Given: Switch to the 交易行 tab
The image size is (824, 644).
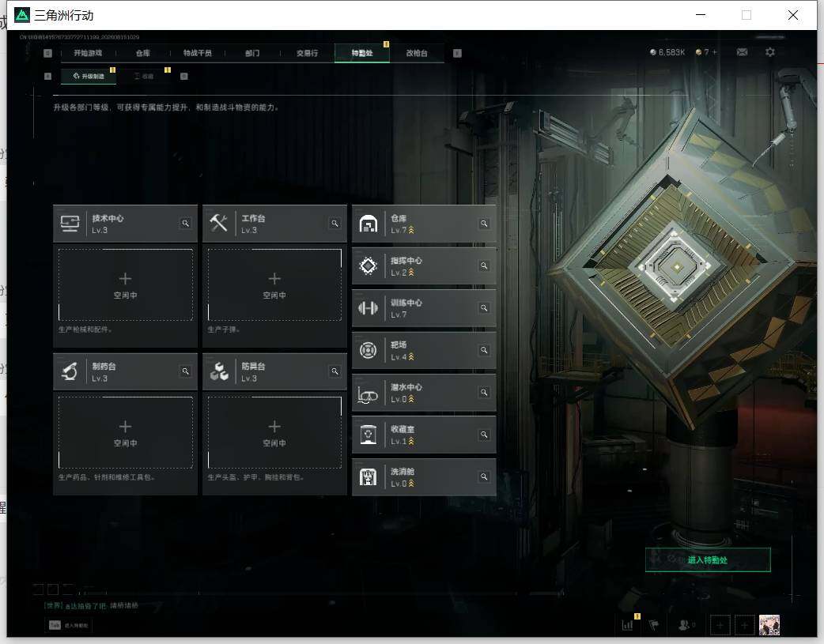Looking at the screenshot, I should click(307, 53).
